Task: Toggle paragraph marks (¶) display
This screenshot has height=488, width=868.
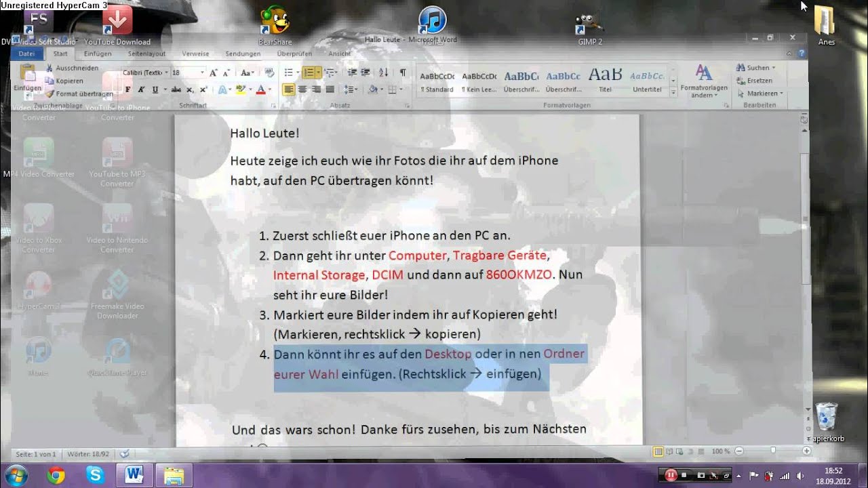Action: tap(403, 73)
